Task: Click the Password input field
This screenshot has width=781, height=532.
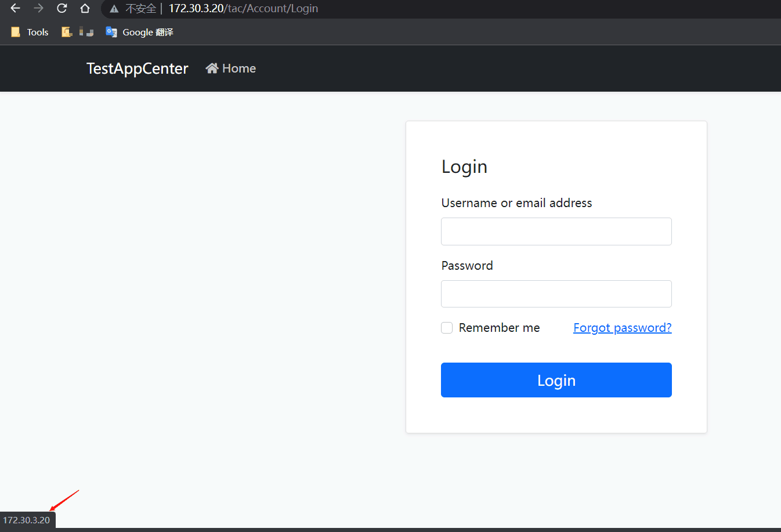Action: click(x=556, y=294)
